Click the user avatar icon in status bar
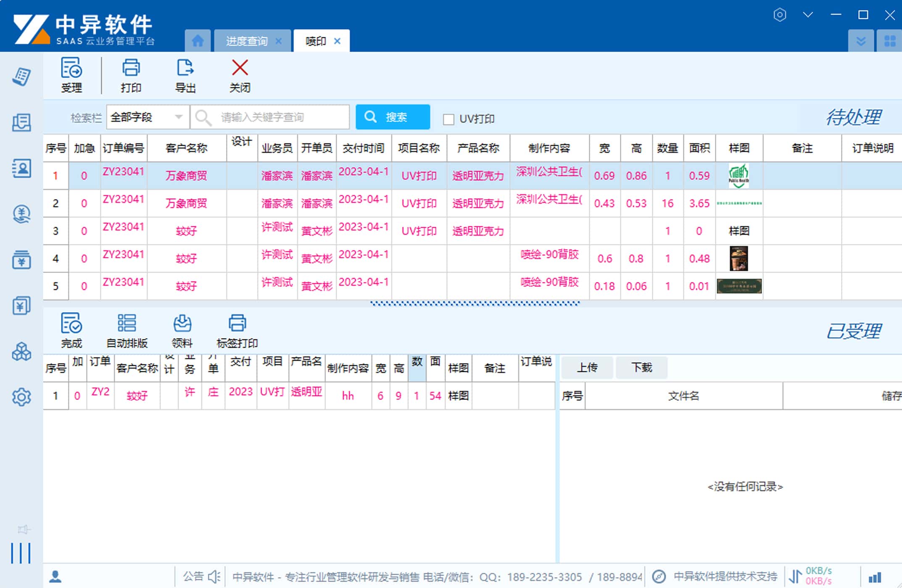 pyautogui.click(x=55, y=576)
